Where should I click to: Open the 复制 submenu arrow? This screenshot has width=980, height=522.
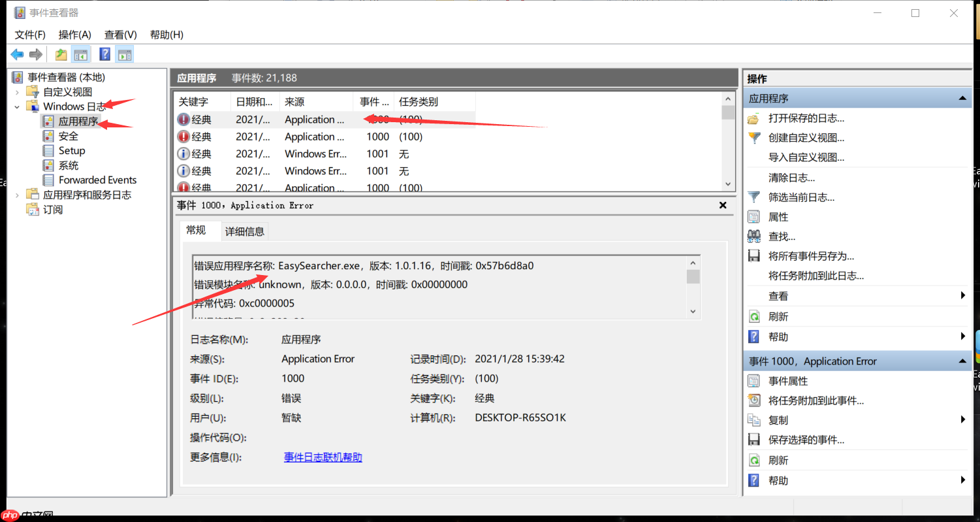(963, 420)
